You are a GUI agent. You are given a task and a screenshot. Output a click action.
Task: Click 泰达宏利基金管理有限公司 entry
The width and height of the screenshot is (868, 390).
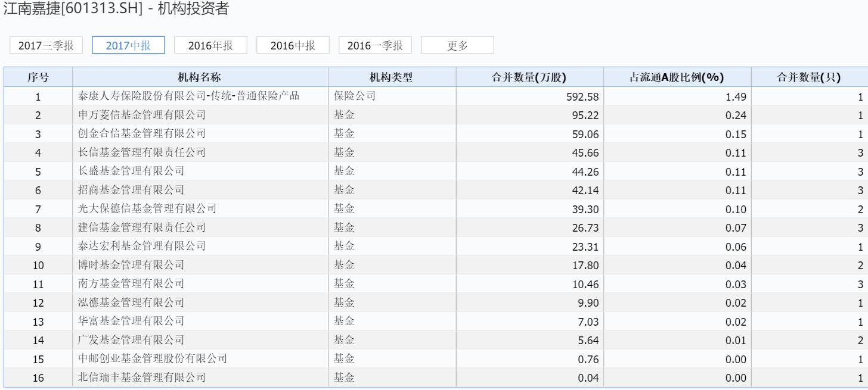pyautogui.click(x=142, y=246)
